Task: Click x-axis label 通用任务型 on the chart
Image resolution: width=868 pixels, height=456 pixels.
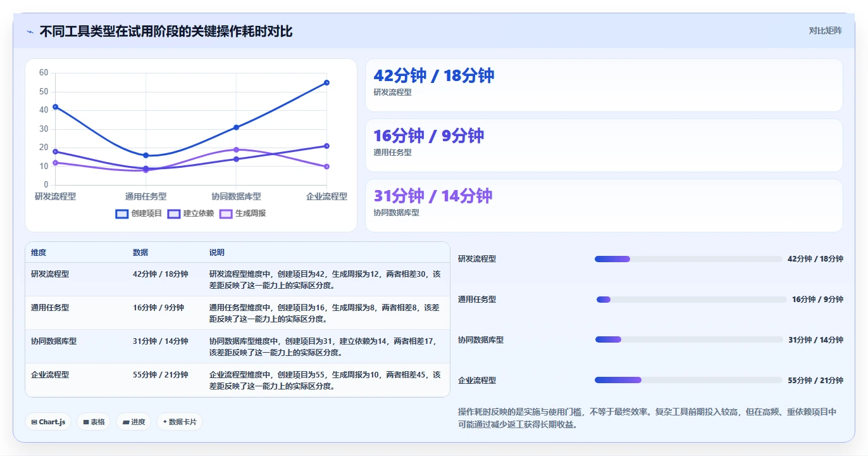Action: pyautogui.click(x=146, y=196)
